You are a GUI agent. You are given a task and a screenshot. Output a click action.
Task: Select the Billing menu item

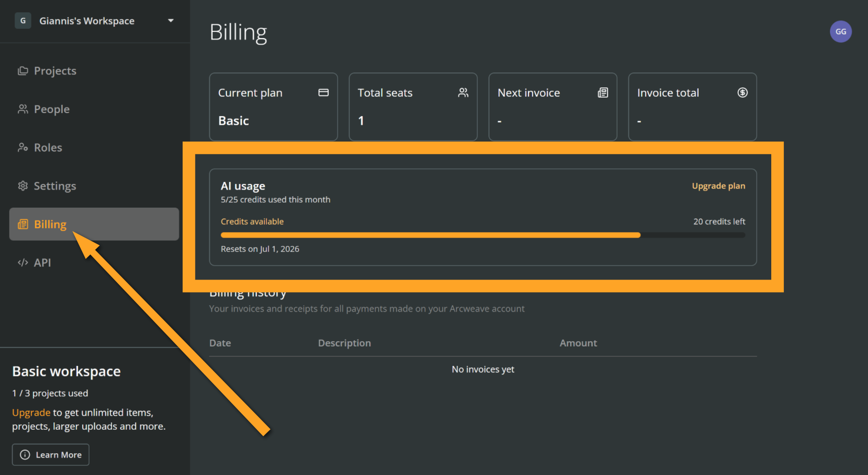coord(94,224)
